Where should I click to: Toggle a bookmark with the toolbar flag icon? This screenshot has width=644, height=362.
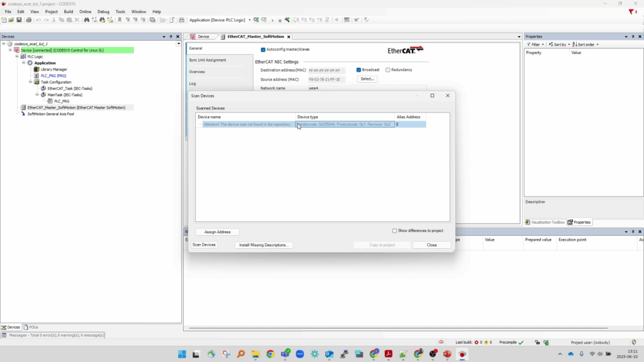[119, 19]
